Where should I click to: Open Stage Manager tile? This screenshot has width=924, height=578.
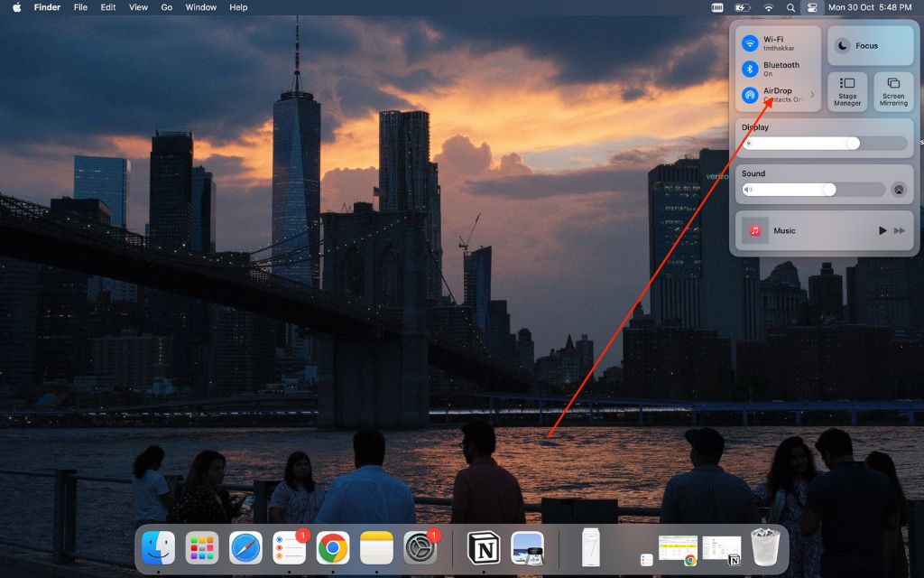(847, 91)
